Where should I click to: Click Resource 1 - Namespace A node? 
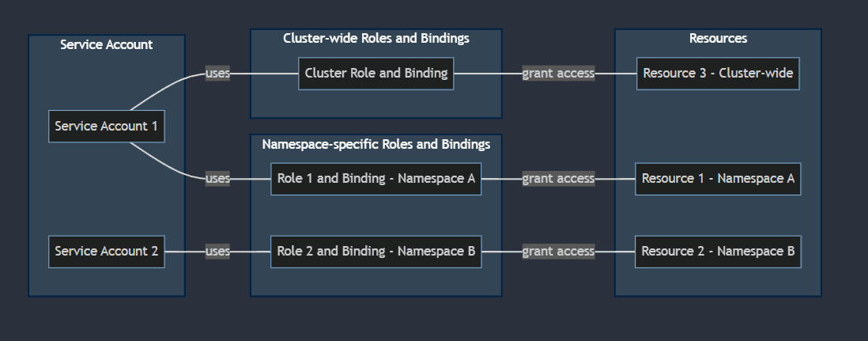click(718, 179)
